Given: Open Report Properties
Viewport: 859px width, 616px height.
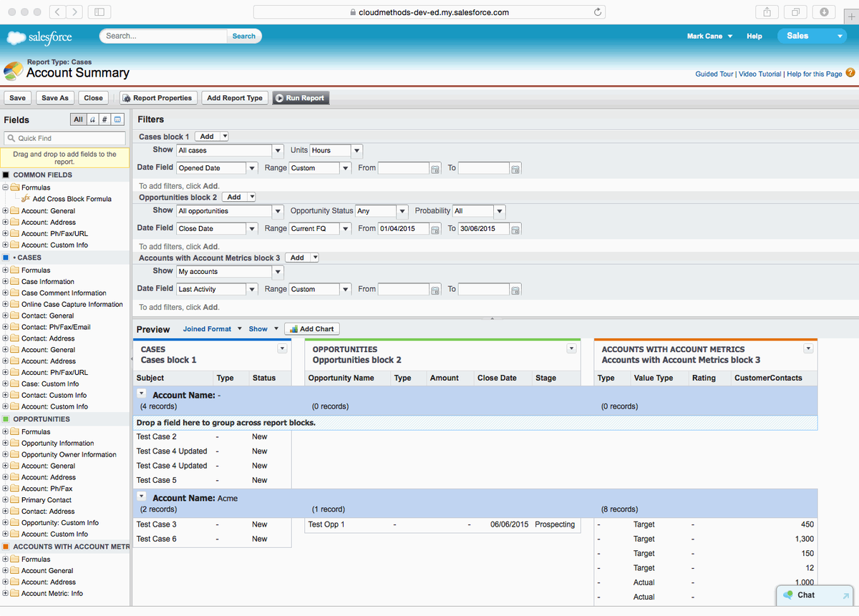Looking at the screenshot, I should pos(157,98).
